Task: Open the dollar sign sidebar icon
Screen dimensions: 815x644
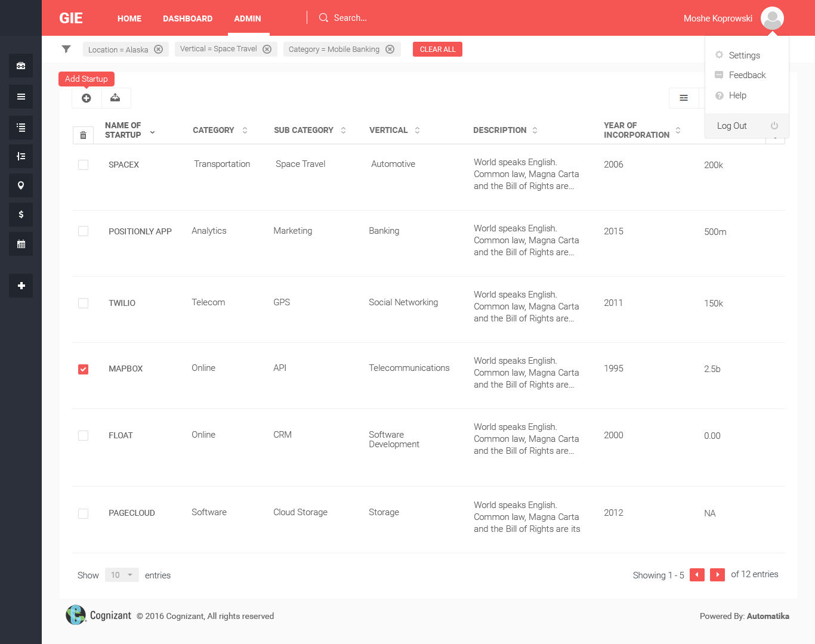Action: pyautogui.click(x=21, y=215)
